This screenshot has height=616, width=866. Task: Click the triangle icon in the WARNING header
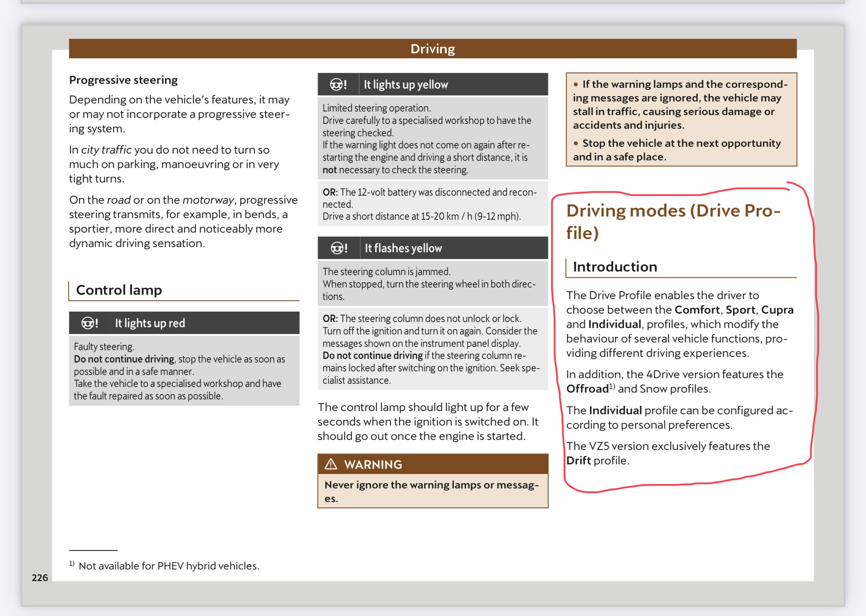(x=331, y=464)
